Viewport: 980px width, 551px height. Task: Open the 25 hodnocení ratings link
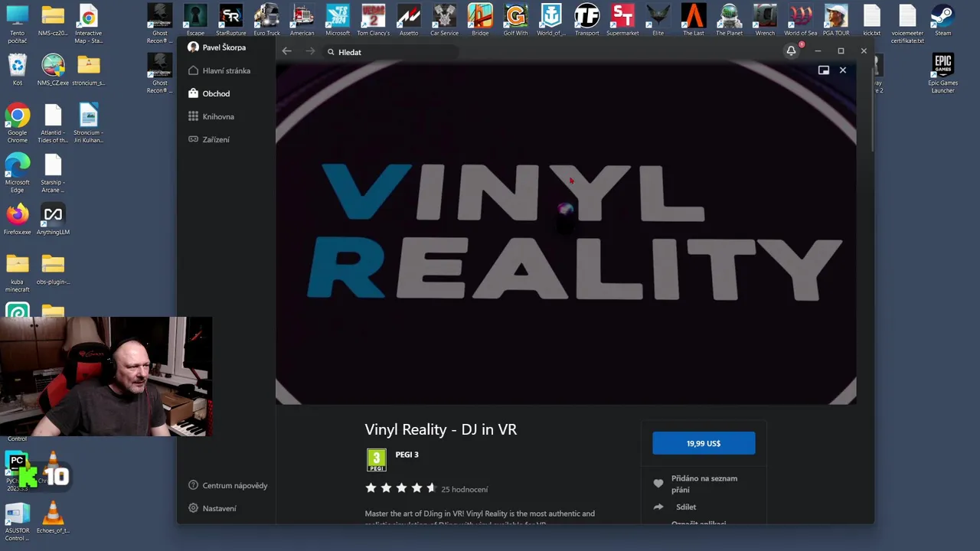[x=465, y=489]
